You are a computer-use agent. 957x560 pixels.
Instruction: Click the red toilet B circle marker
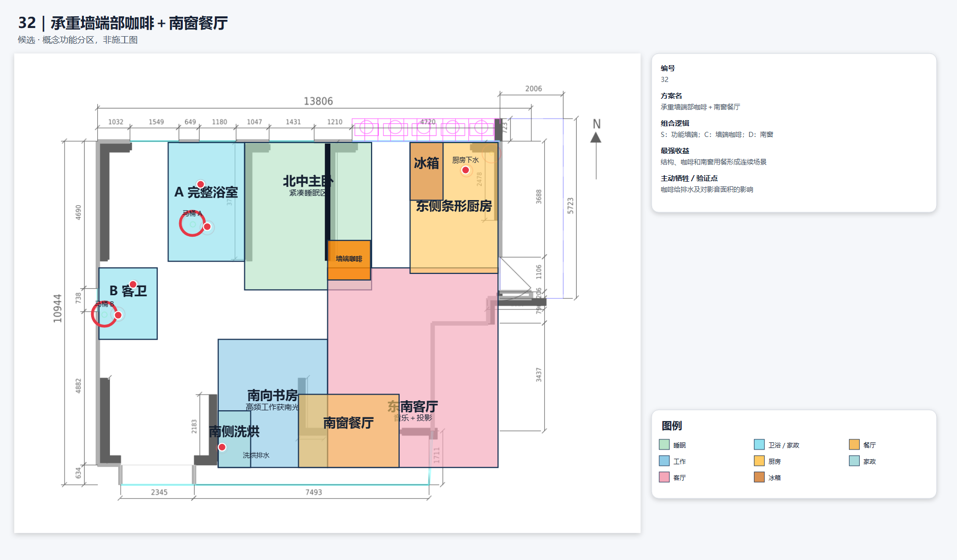(104, 314)
